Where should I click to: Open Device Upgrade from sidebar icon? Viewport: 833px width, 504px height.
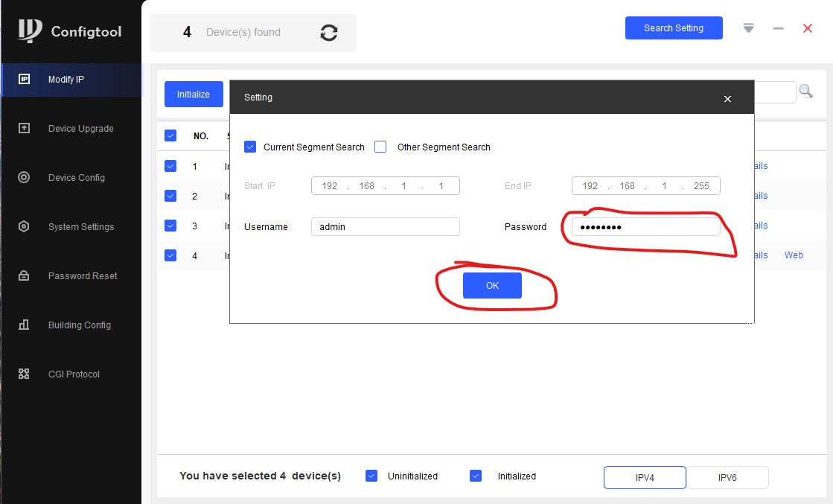[x=24, y=128]
